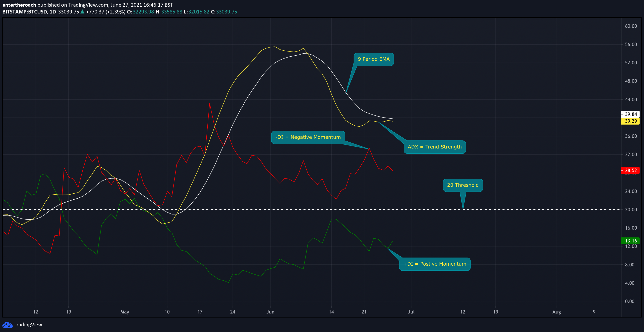Click the 20.00 scale value
This screenshot has width=644, height=332.
631,210
